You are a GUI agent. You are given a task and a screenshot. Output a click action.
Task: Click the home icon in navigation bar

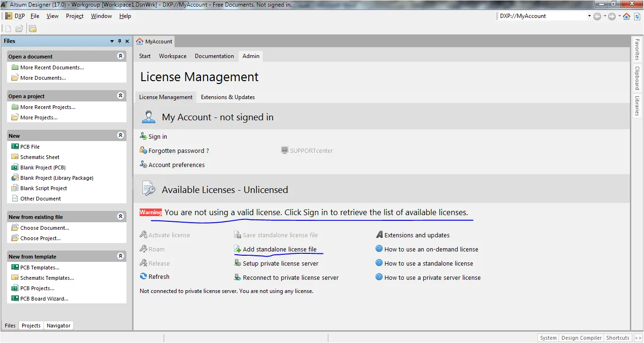[x=627, y=16]
